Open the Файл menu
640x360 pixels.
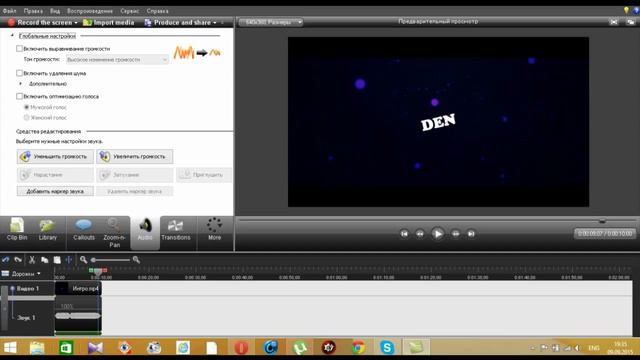pos(9,11)
